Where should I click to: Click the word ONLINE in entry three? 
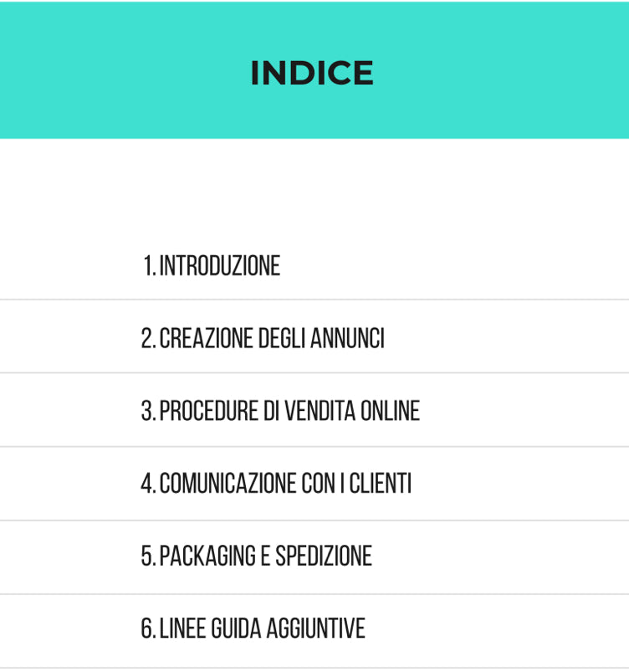(x=390, y=411)
